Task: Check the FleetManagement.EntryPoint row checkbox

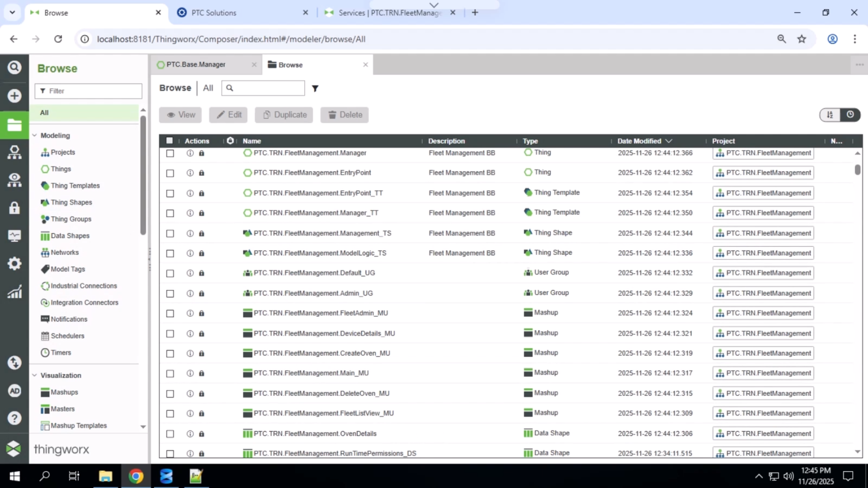Action: [x=170, y=174]
